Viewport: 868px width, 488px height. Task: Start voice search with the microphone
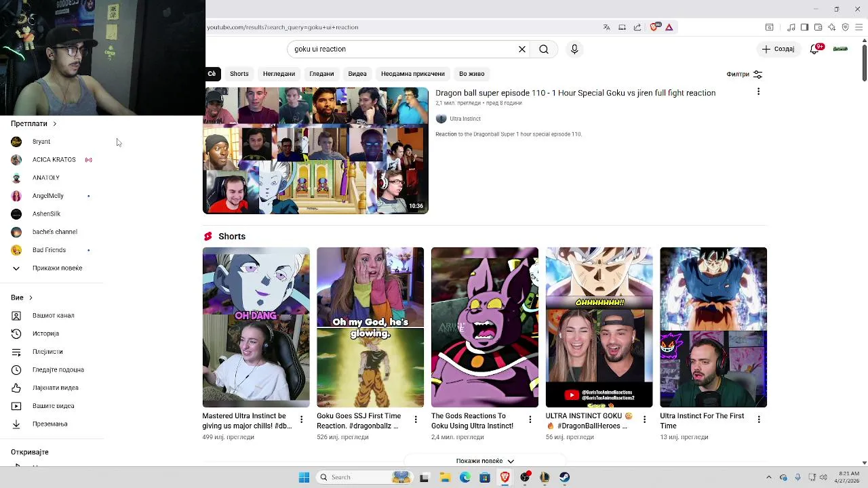574,49
